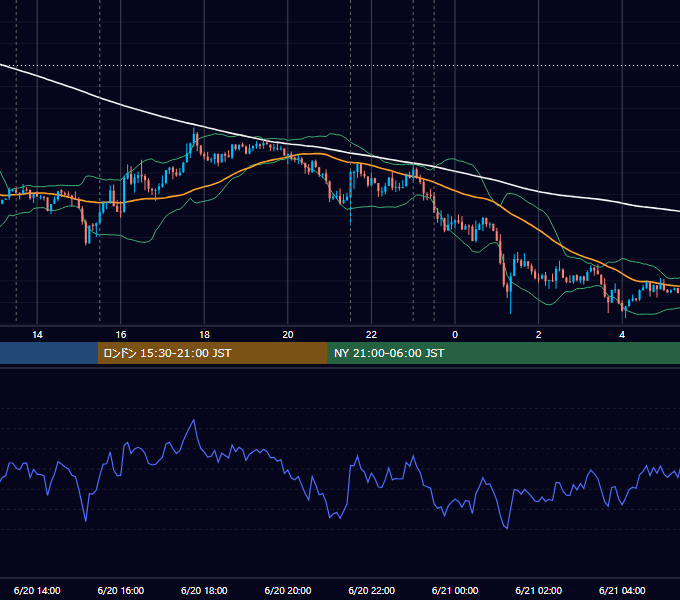
Task: Click the ロンドン 15:30-21:00 JST session bar
Action: (x=212, y=353)
